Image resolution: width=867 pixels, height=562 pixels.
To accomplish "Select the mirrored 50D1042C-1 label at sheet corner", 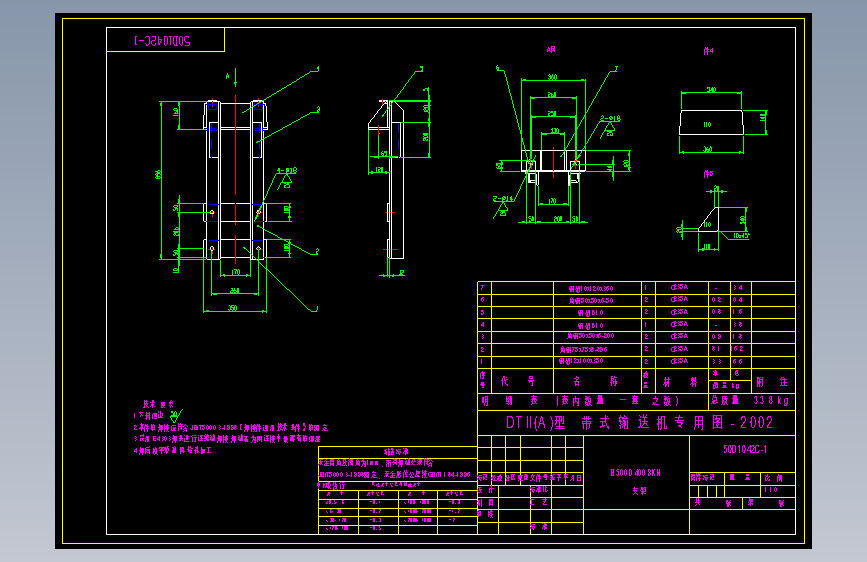I will (x=162, y=41).
